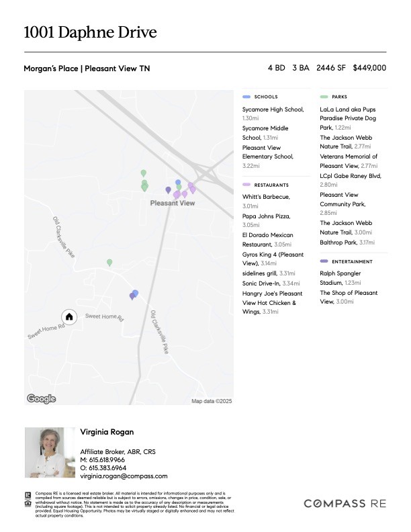Click the topmost green park pin
The image size is (411, 532).
[144, 173]
